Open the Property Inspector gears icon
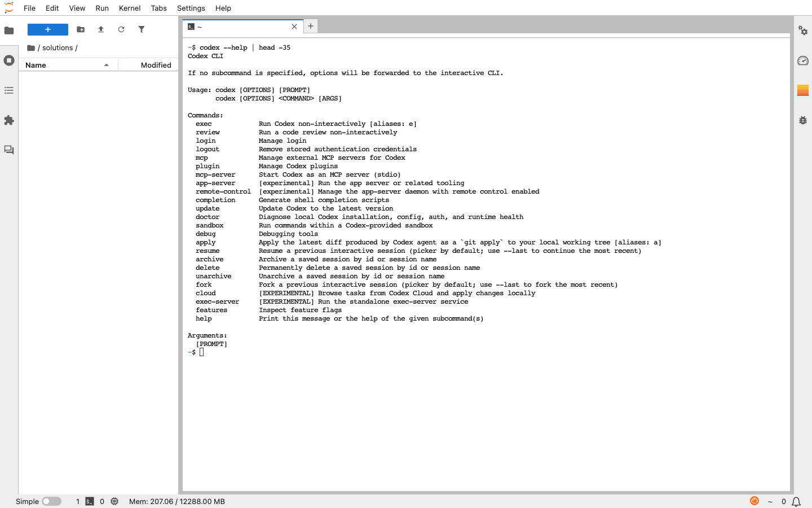This screenshot has width=812, height=508. (x=803, y=30)
